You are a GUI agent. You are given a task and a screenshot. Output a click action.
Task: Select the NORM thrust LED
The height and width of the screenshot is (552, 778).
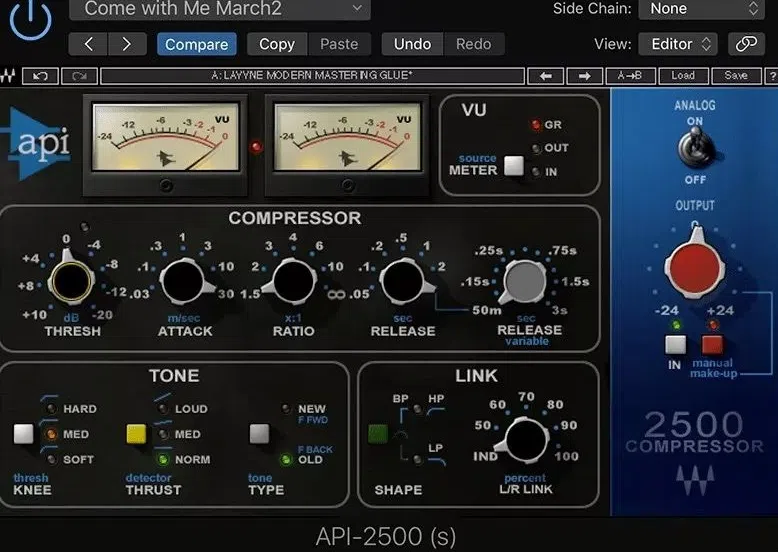[163, 459]
